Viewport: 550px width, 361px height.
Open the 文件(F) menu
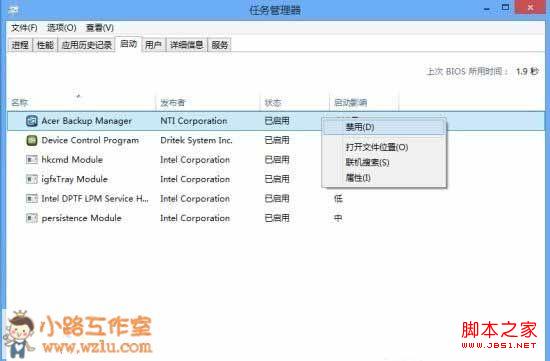click(24, 28)
